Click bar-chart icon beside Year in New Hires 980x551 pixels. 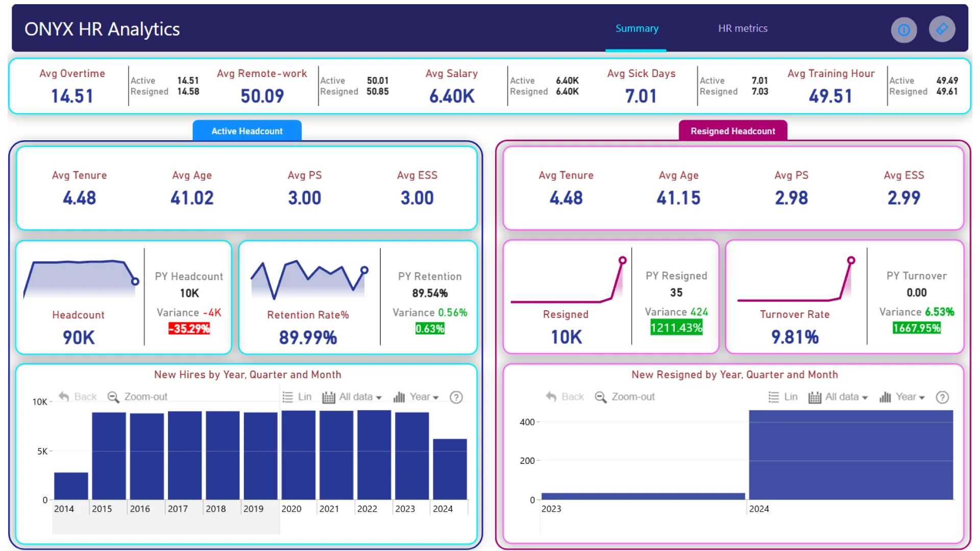pos(399,397)
